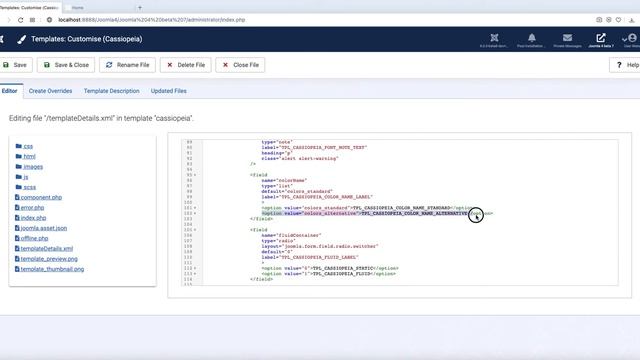This screenshot has height=360, width=640.
Task: Click the snapshot icon in the browser toolbar
Action: 599,20
